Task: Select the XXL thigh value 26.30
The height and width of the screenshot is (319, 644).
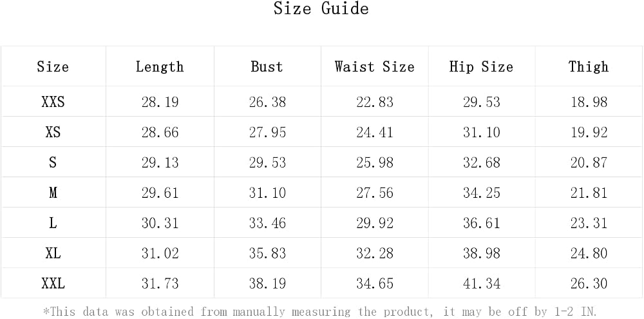Action: 589,284
